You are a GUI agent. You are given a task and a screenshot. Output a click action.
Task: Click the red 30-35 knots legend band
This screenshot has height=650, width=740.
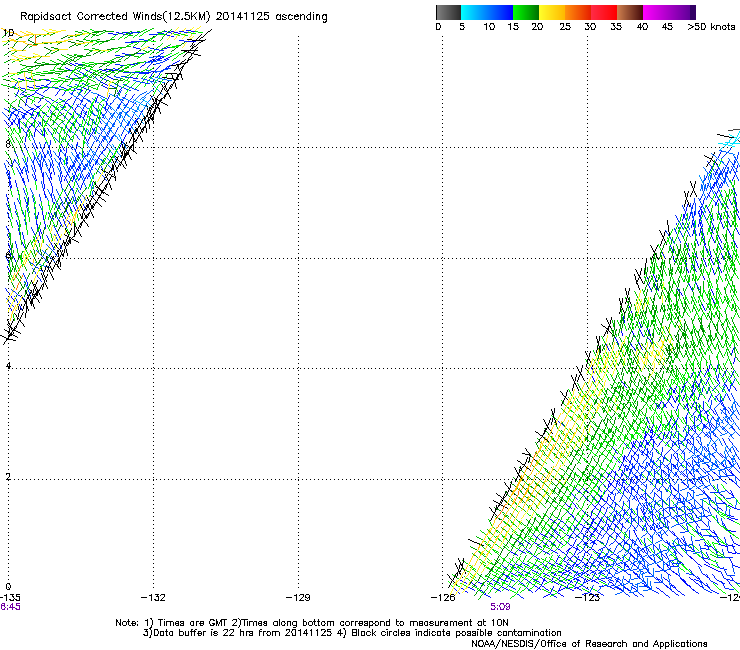(x=604, y=12)
